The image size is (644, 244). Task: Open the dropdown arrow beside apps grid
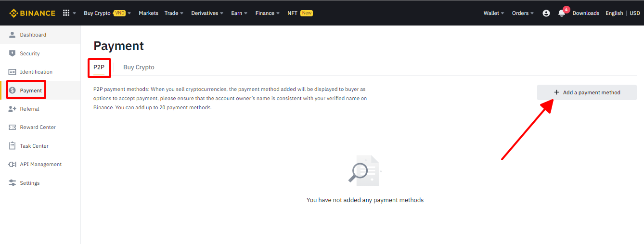click(75, 13)
